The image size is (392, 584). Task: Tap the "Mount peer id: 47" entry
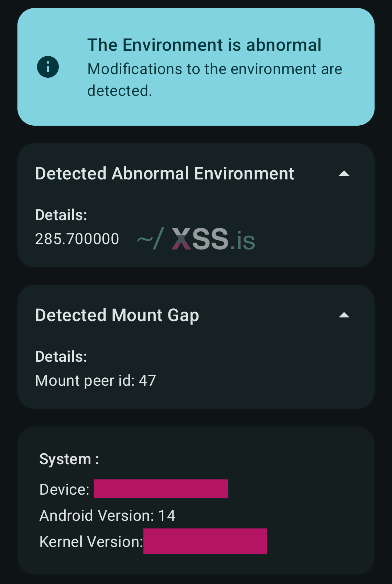tap(95, 381)
